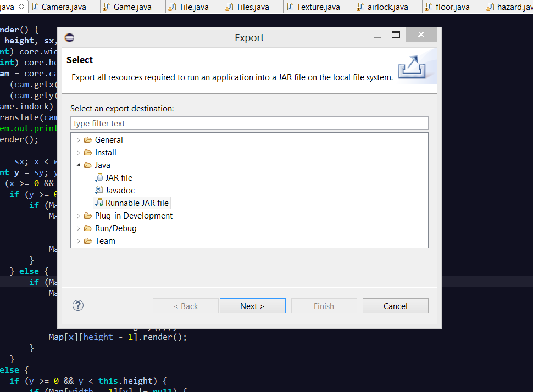This screenshot has height=392, width=533.
Task: Close the current java editor tab
Action: coord(21,7)
